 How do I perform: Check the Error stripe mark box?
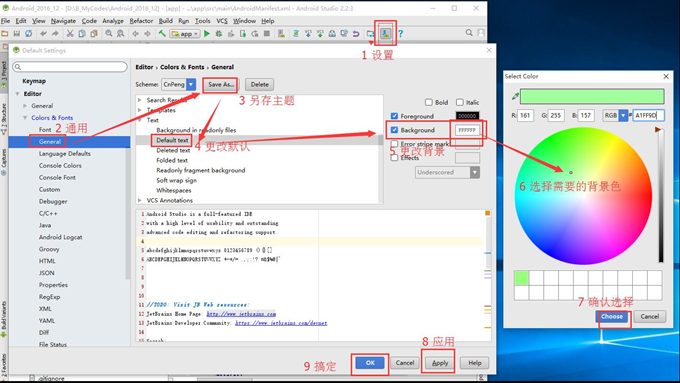(x=394, y=144)
